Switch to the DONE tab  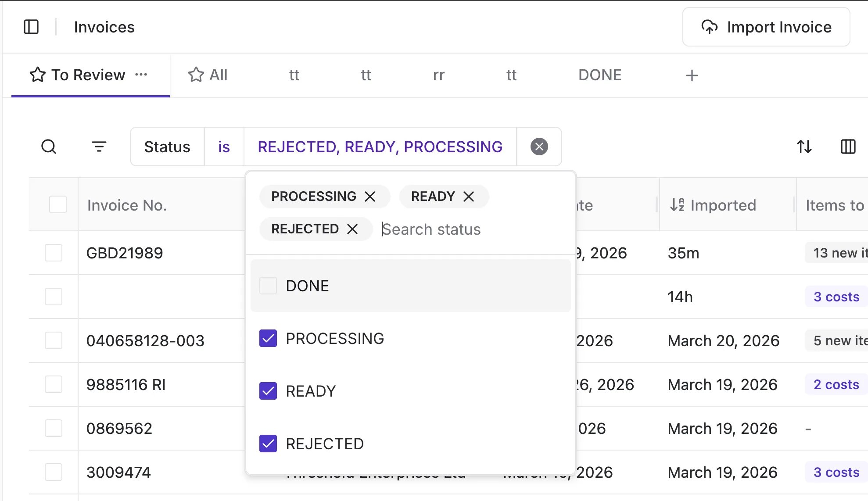(x=600, y=75)
